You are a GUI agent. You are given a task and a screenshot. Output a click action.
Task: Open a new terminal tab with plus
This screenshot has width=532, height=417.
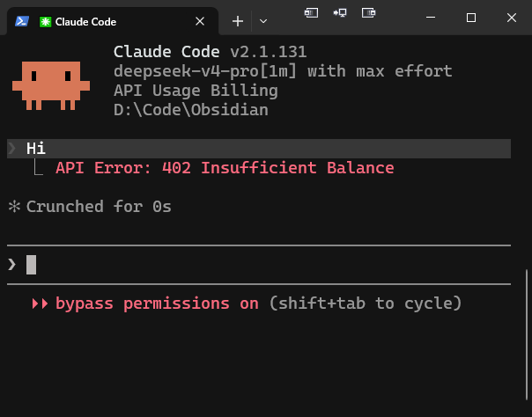coord(238,21)
